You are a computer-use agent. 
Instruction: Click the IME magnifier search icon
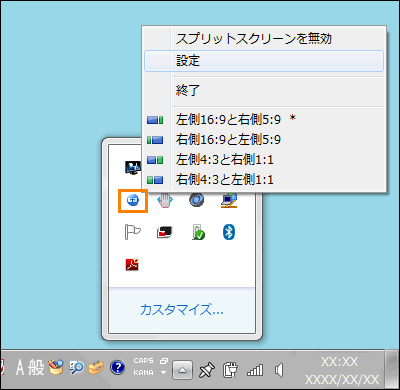76,368
